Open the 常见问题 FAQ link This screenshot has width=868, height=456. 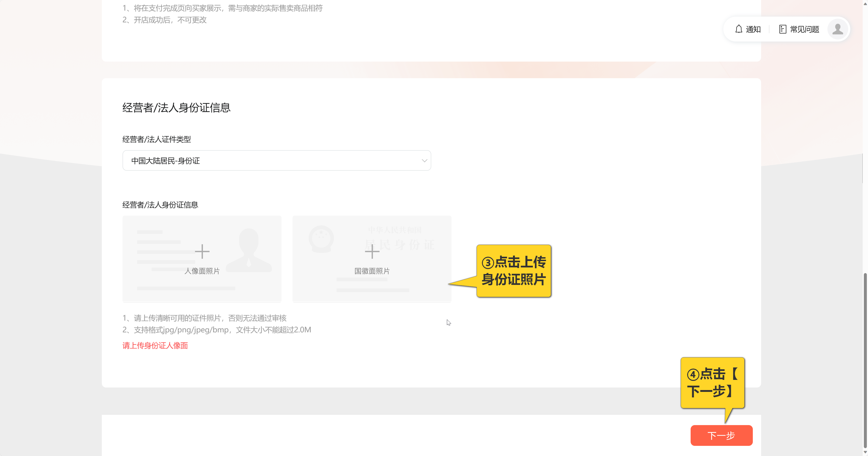804,29
